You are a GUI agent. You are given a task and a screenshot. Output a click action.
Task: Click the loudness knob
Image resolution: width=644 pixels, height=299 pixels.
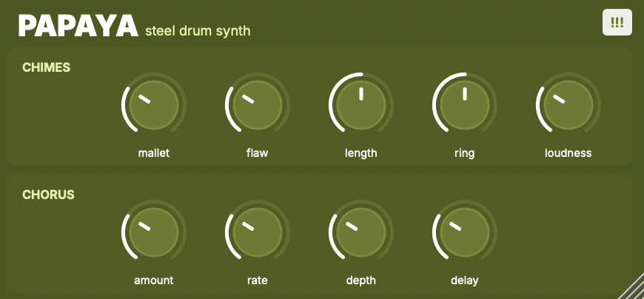[568, 105]
